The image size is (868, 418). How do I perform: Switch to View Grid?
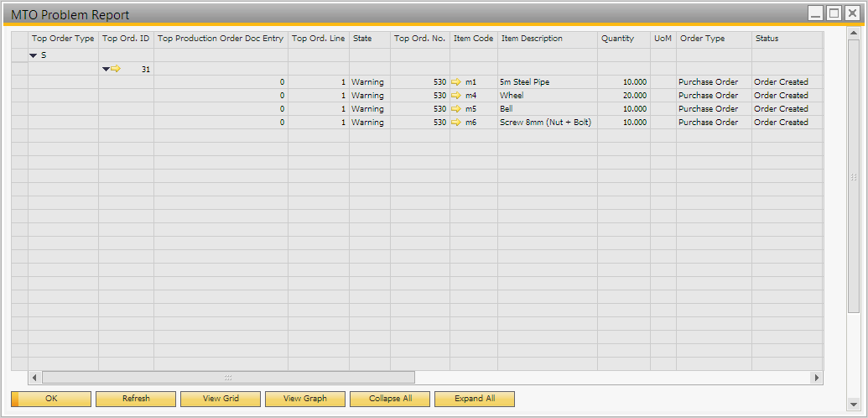pos(221,399)
